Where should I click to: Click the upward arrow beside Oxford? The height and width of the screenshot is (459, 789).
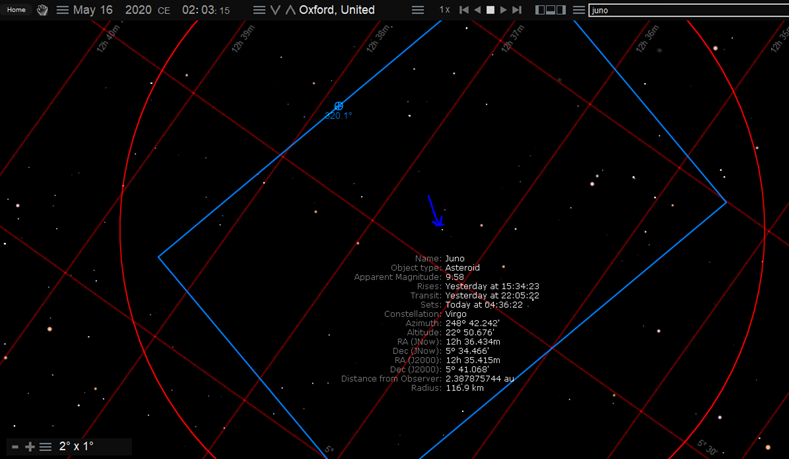pyautogui.click(x=290, y=10)
